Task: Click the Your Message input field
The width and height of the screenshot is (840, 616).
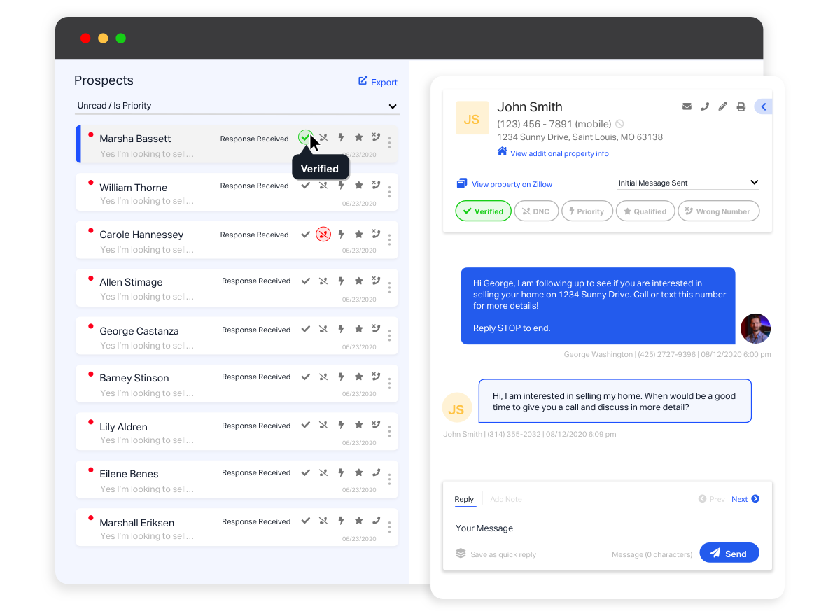Action: (560, 528)
